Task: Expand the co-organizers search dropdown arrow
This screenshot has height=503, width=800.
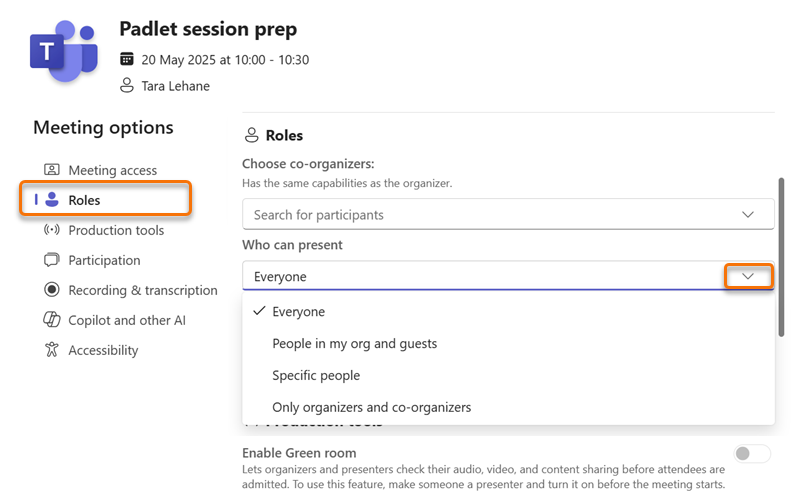Action: 748,214
